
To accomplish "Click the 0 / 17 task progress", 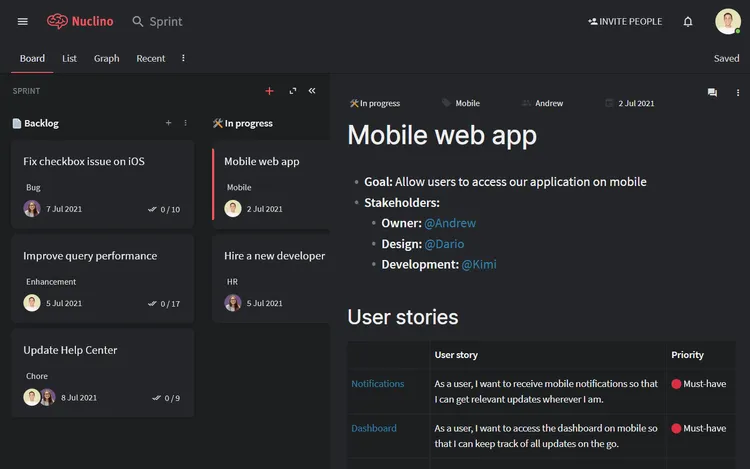I will (x=164, y=304).
